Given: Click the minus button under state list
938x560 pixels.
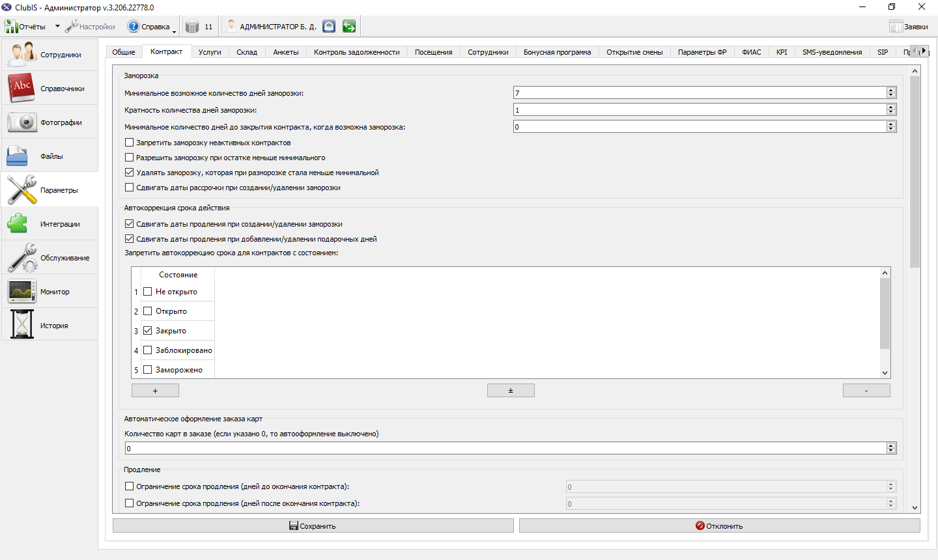Looking at the screenshot, I should pyautogui.click(x=866, y=390).
